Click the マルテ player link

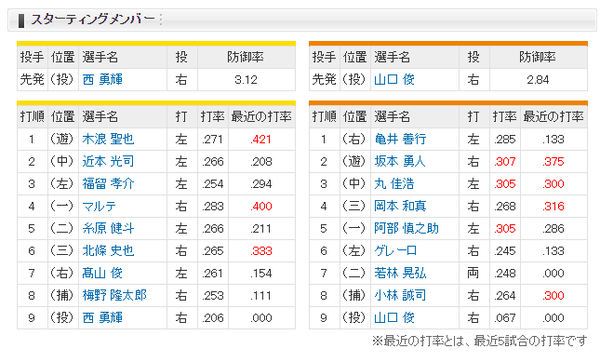(99, 206)
